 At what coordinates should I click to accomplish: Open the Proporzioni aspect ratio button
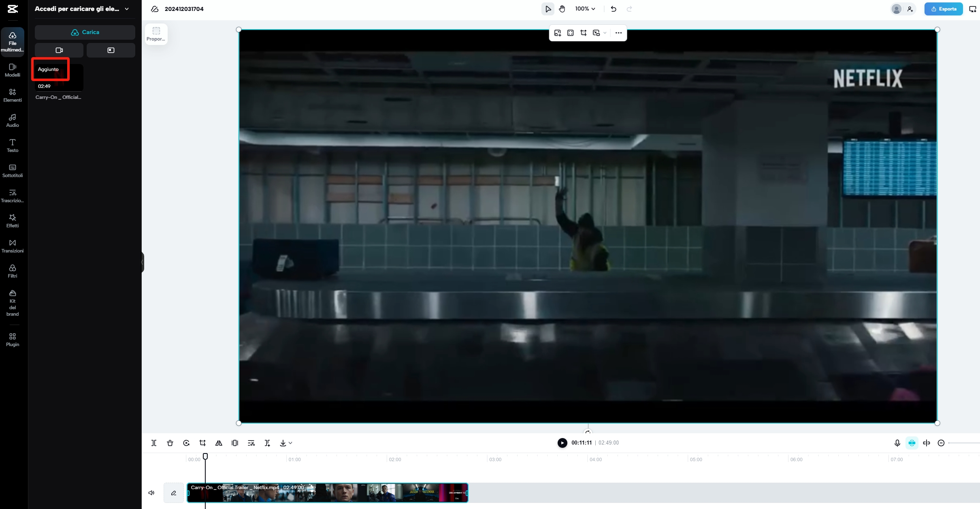(x=156, y=34)
